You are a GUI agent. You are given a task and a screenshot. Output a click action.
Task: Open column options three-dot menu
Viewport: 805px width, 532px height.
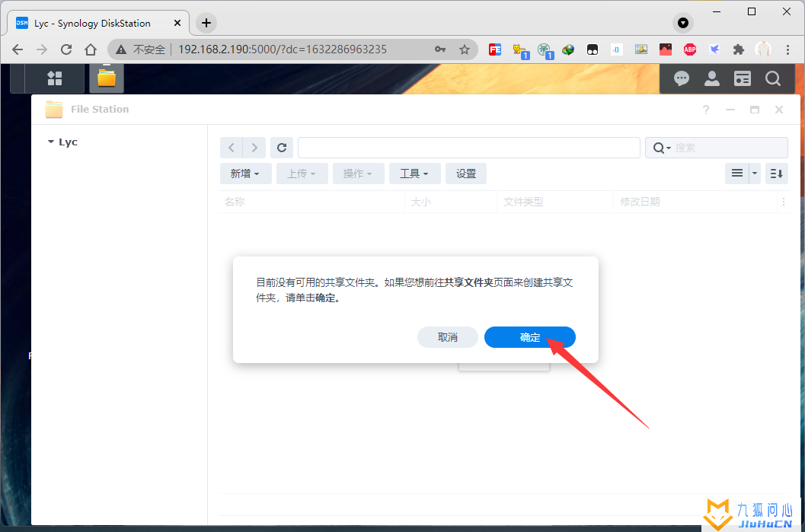click(x=784, y=202)
